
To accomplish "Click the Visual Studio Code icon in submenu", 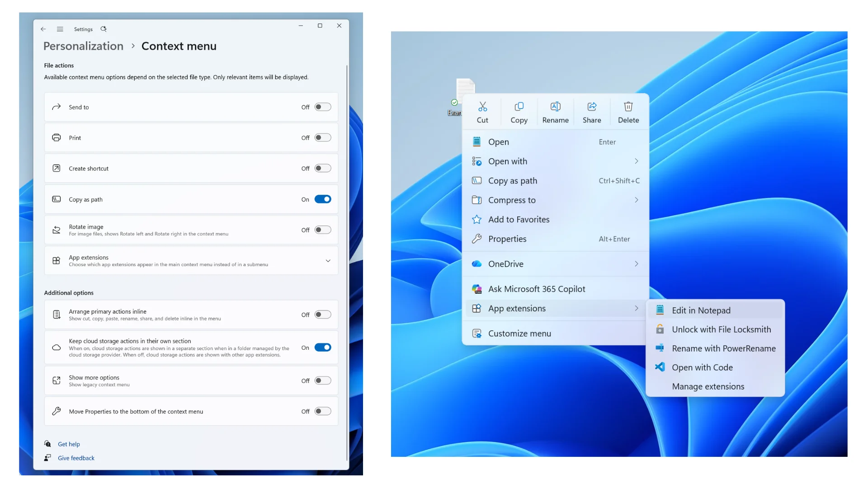I will (660, 367).
